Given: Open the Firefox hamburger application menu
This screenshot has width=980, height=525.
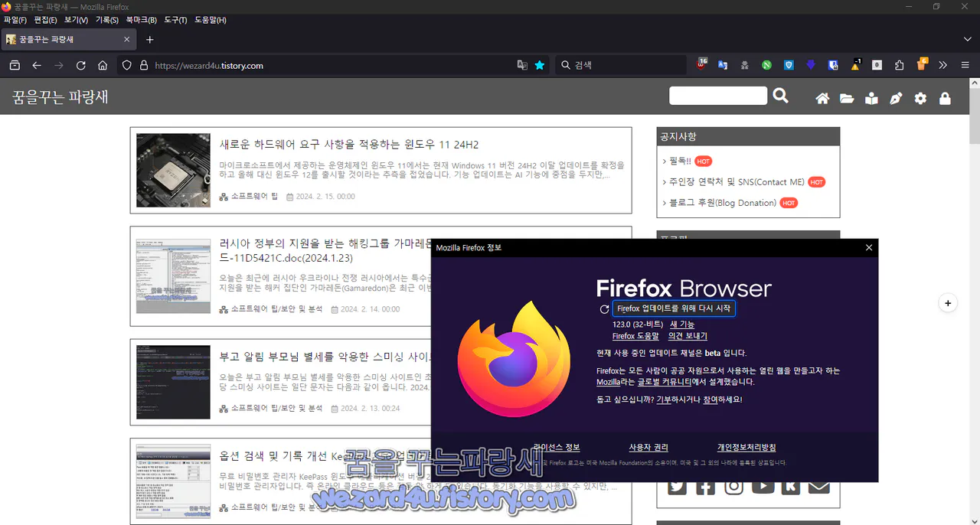Looking at the screenshot, I should (965, 65).
